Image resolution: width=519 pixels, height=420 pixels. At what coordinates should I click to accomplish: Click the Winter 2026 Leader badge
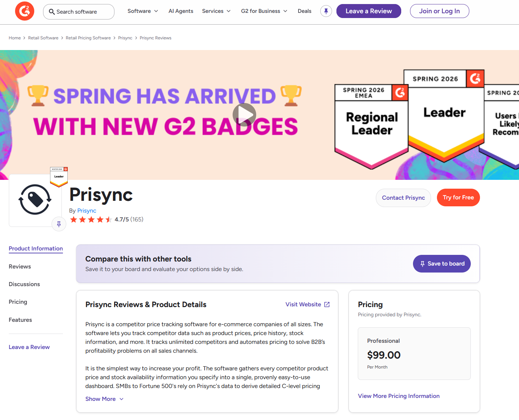coord(59,177)
